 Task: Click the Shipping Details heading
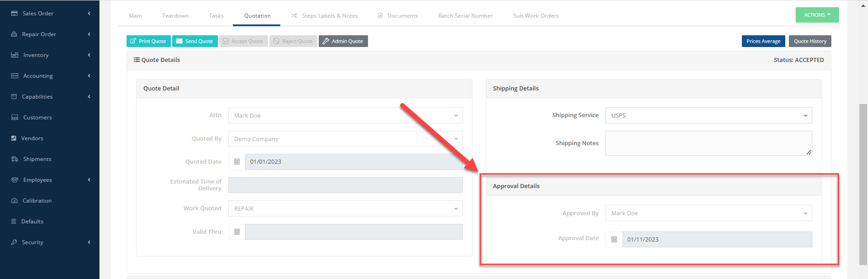(516, 89)
